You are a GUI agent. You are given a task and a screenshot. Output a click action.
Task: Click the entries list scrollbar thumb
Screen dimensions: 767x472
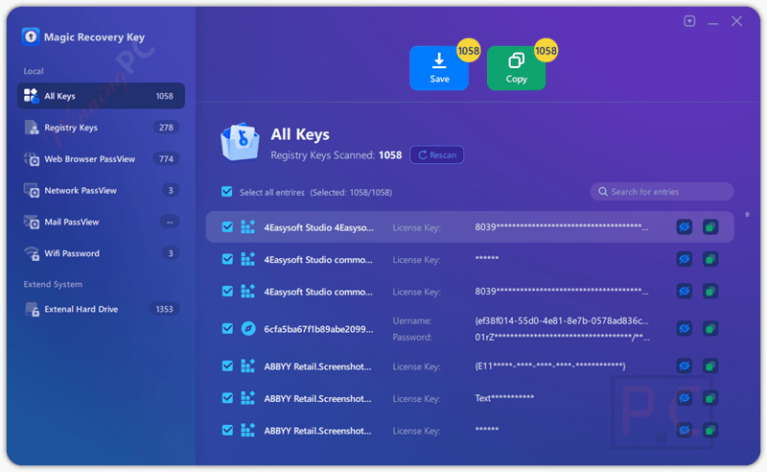pos(747,214)
